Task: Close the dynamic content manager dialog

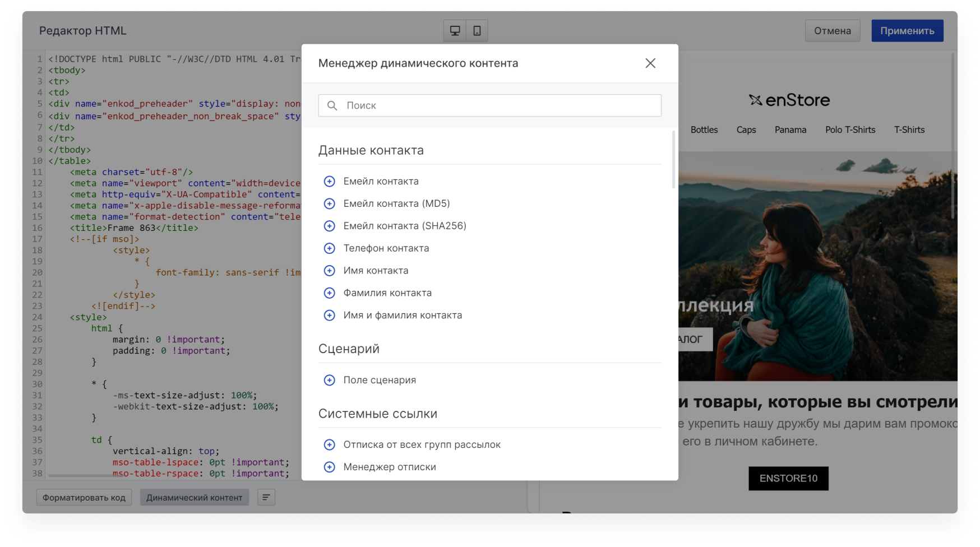Action: [x=650, y=63]
